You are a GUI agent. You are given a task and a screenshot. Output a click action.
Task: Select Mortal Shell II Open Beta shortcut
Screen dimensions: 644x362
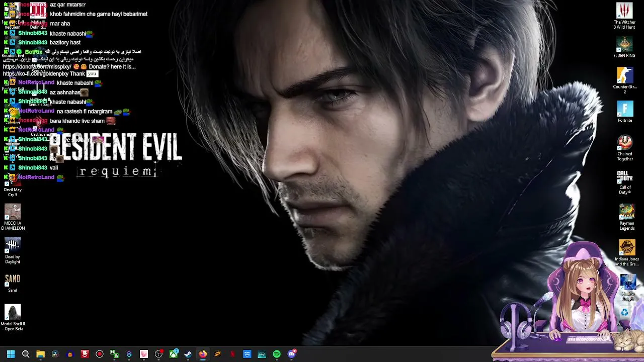(13, 318)
